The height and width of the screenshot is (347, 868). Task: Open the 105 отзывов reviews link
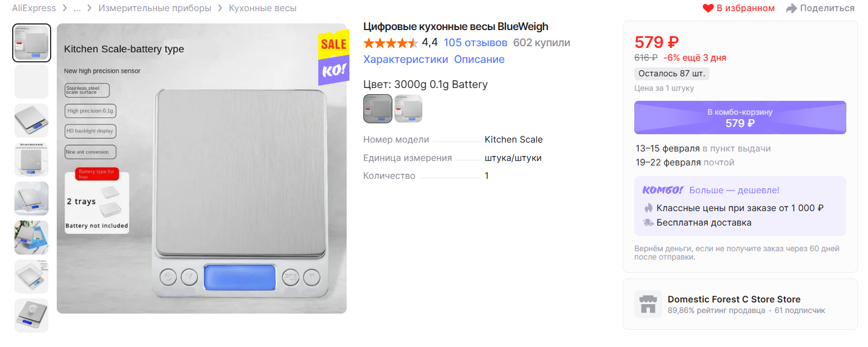[476, 43]
